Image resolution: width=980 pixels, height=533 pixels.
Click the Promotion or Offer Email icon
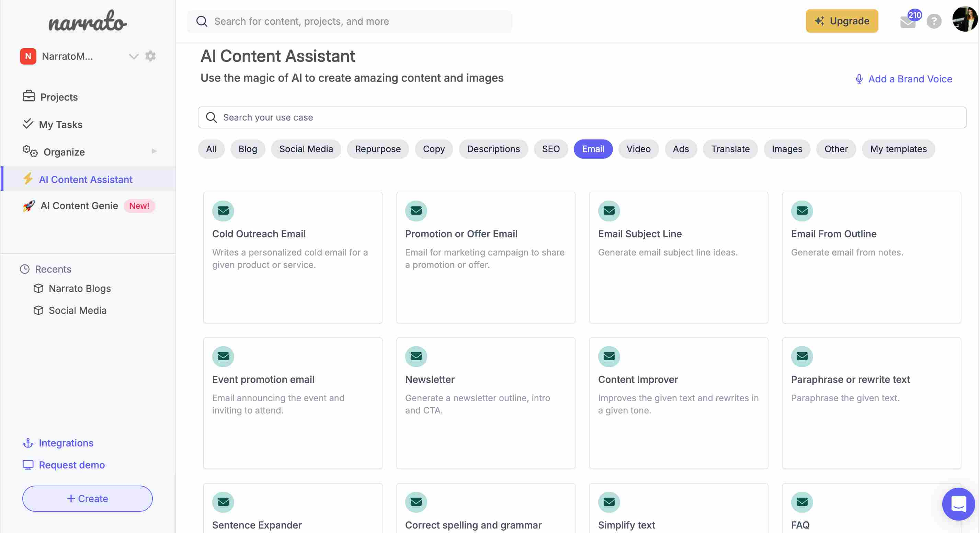416,210
